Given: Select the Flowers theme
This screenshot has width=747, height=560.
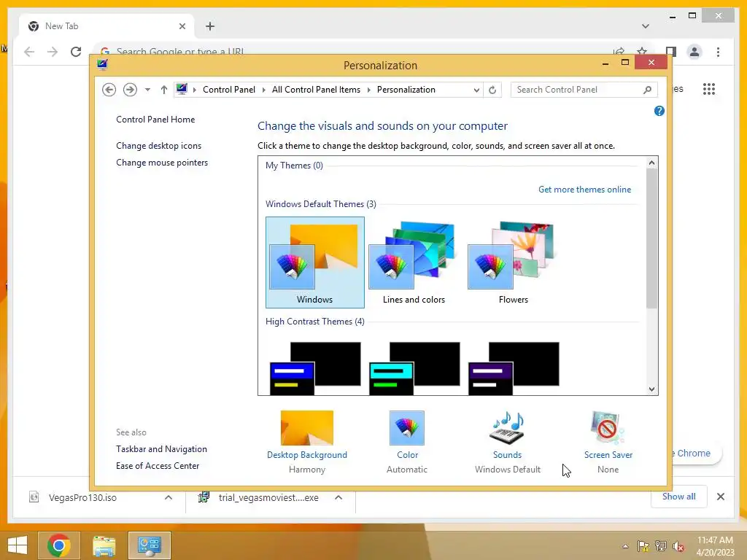Looking at the screenshot, I should click(x=513, y=262).
